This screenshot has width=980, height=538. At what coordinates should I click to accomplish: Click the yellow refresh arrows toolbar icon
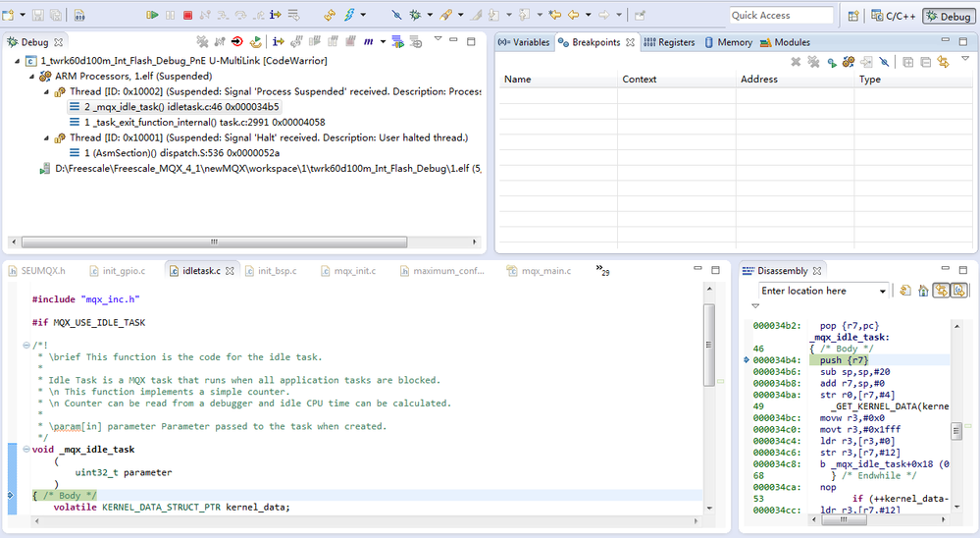click(x=330, y=15)
